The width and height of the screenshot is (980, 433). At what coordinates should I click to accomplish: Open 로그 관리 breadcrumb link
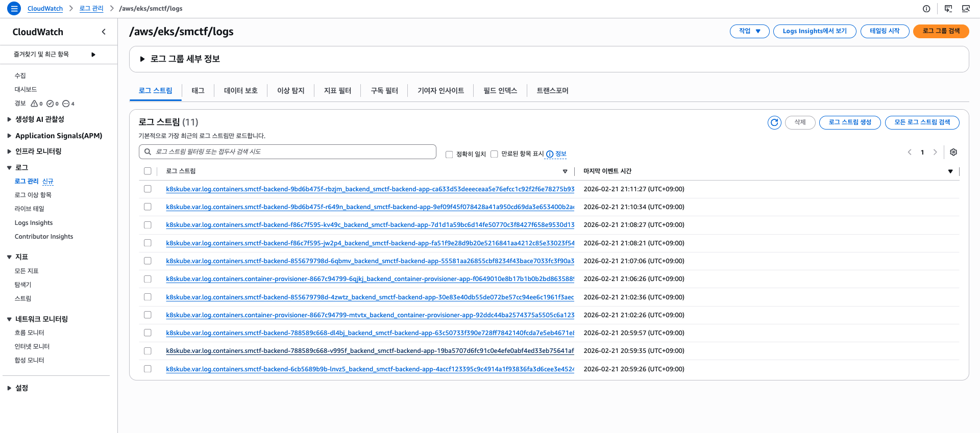(91, 9)
